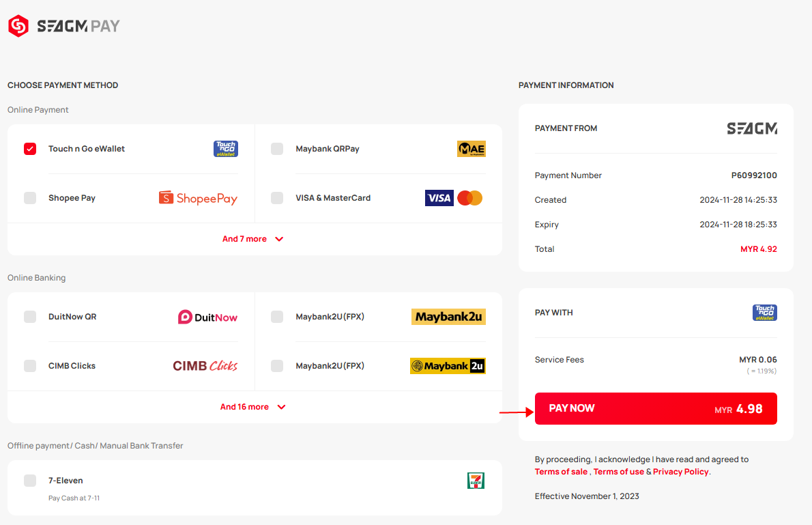Click the Pay Cash at 7-11 subtitle
Viewport: 812px width, 525px height.
point(74,498)
